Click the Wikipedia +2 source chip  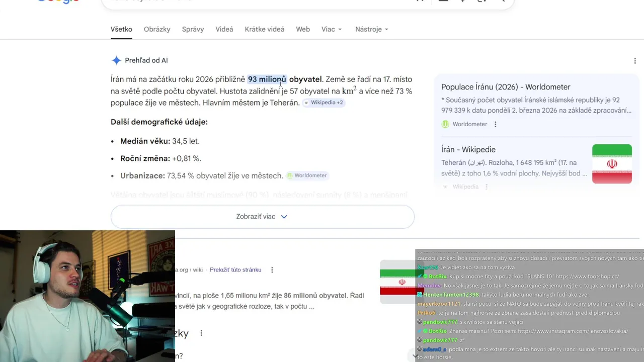(x=324, y=103)
